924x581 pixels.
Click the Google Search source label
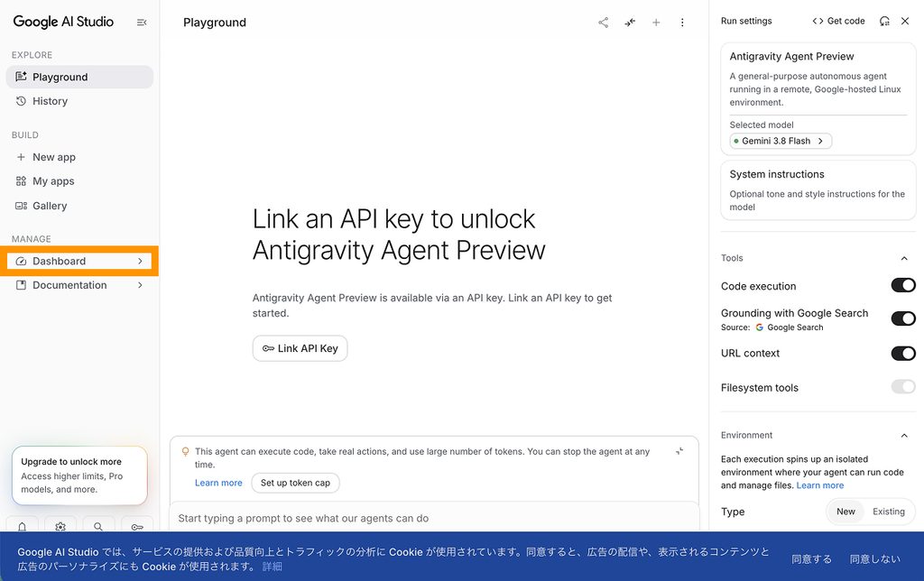789,327
